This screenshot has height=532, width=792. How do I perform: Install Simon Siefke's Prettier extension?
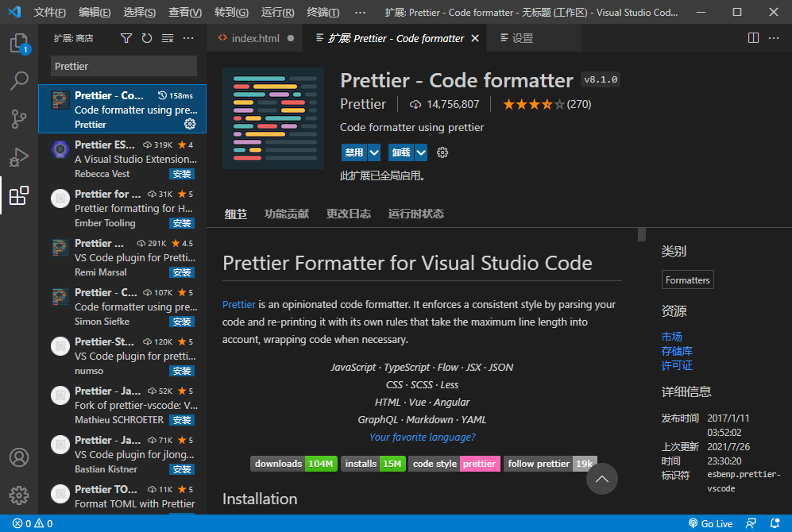coord(182,322)
